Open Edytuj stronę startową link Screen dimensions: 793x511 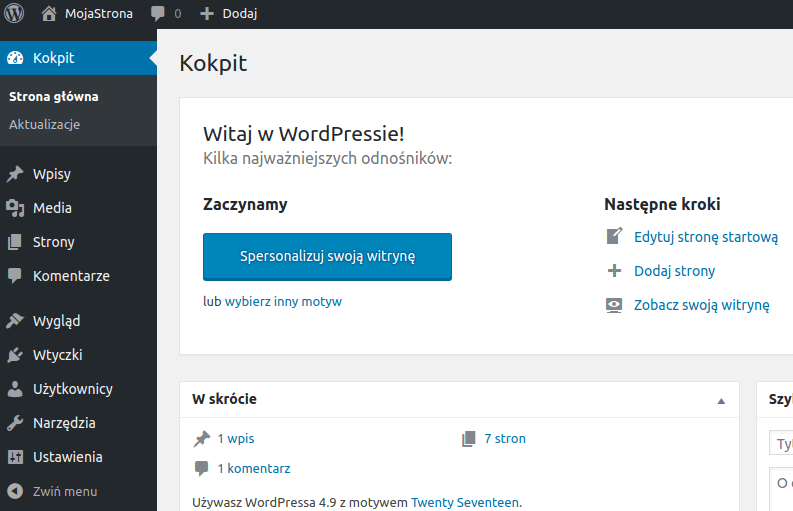click(x=706, y=237)
